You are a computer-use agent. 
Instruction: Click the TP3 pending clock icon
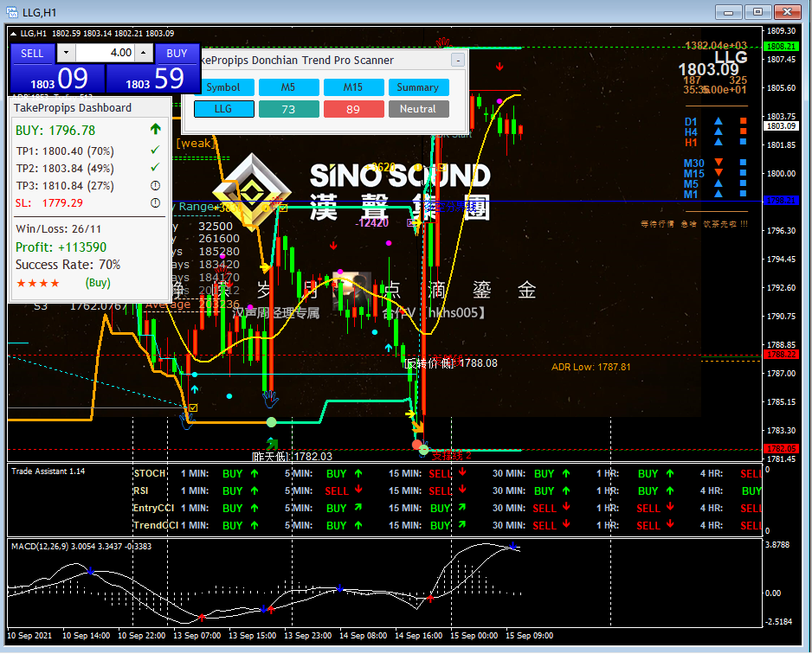(x=155, y=185)
